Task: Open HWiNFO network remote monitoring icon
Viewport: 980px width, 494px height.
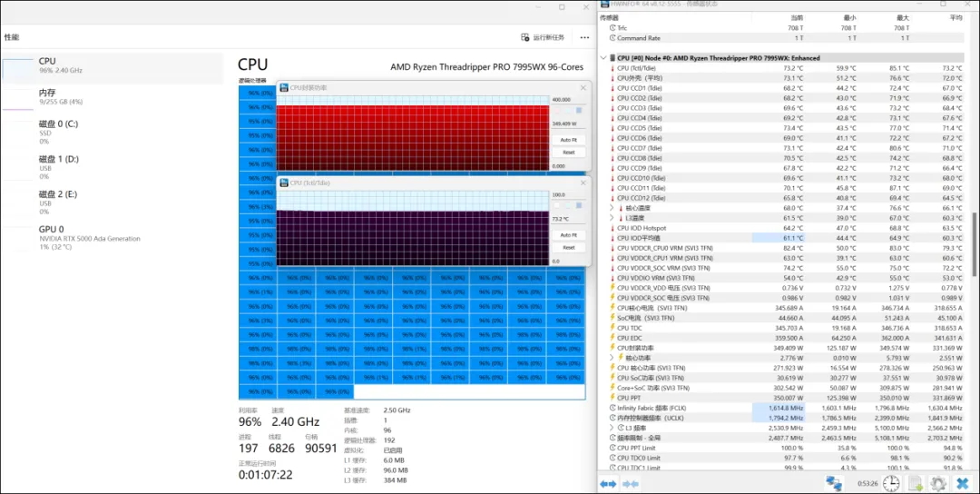Action: click(834, 483)
